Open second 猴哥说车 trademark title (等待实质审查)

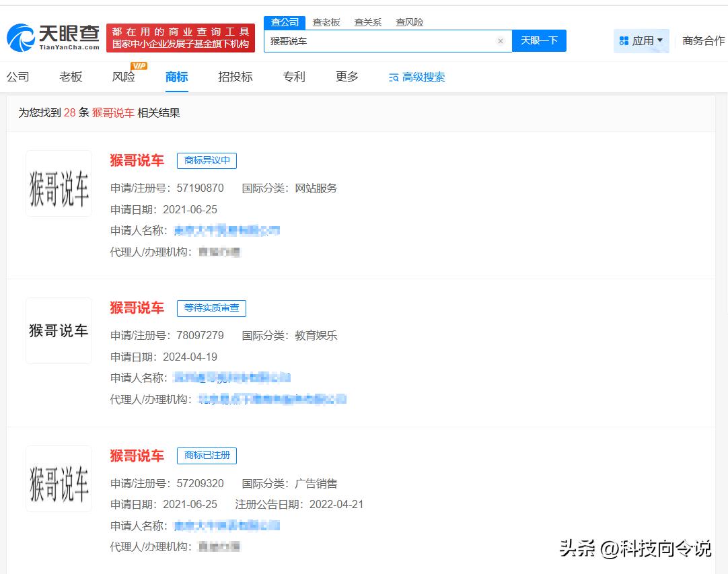(x=137, y=308)
